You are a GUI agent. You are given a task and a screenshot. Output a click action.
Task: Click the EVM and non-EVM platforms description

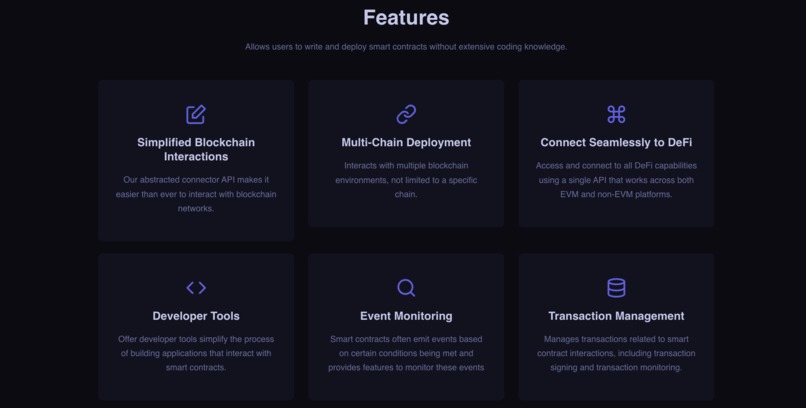point(616,180)
